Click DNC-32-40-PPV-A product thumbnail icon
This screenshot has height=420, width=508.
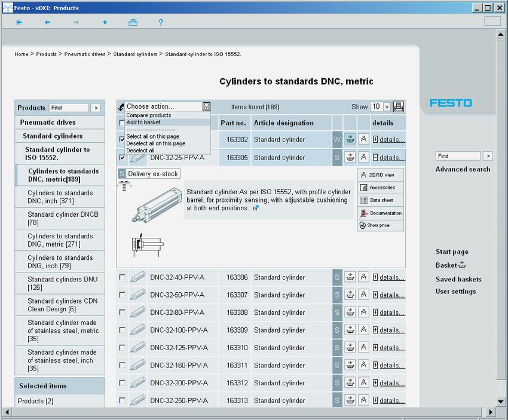coord(137,277)
